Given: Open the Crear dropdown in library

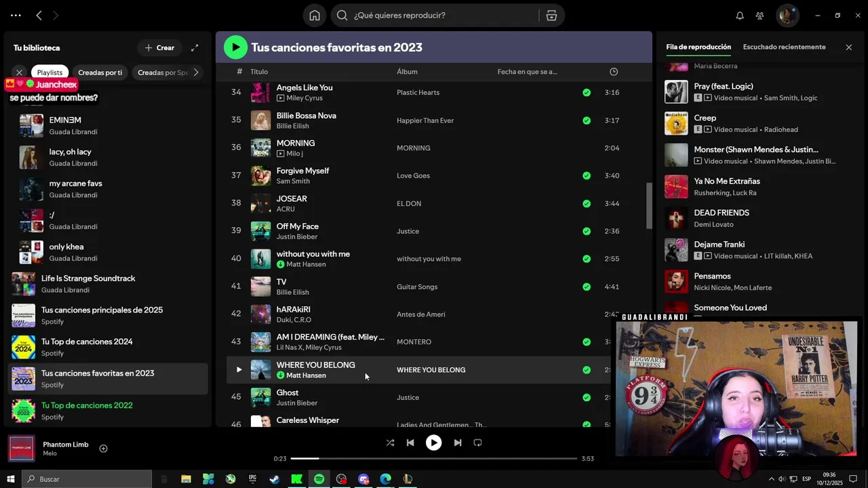Looking at the screenshot, I should [159, 47].
